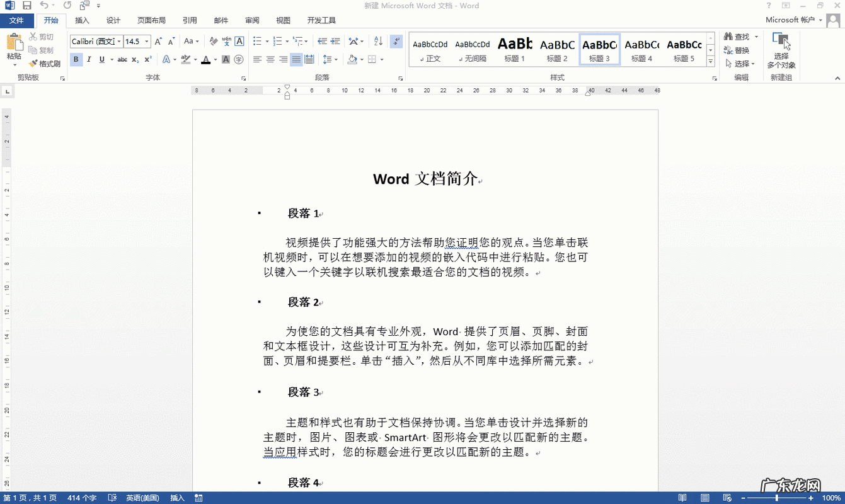This screenshot has height=504, width=845.
Task: Click the Superscript x² icon
Action: click(x=148, y=60)
